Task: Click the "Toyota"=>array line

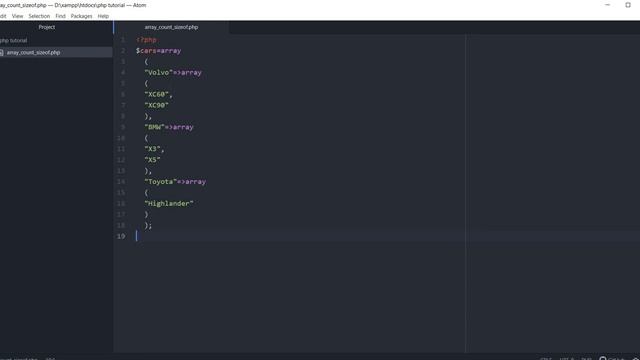Action: (x=175, y=182)
